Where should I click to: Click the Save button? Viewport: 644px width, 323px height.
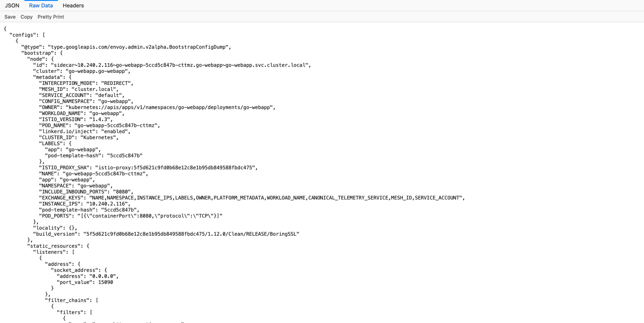click(10, 17)
